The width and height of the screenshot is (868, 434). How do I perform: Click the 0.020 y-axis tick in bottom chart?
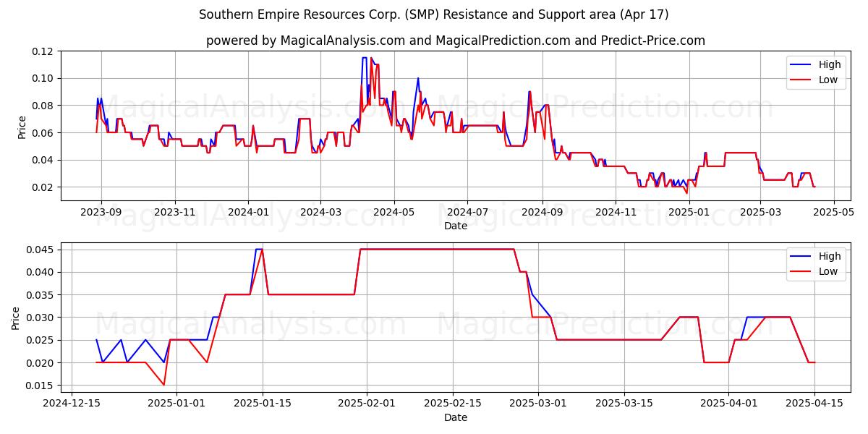coord(40,362)
